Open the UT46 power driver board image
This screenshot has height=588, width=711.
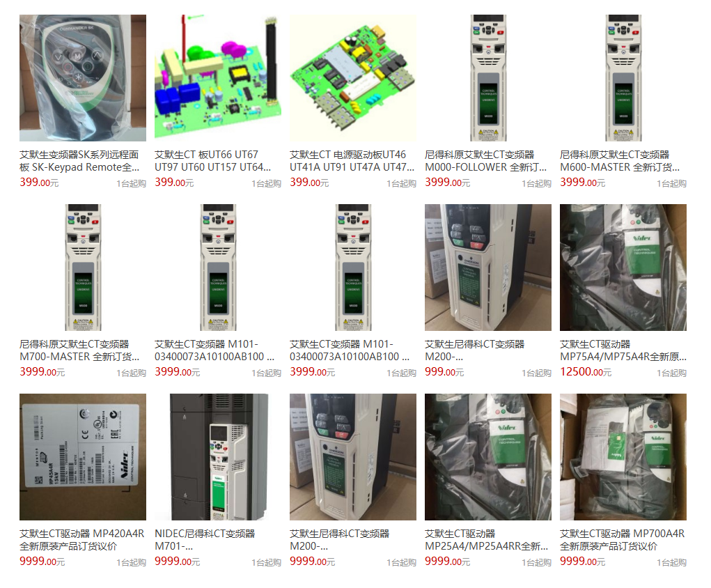[353, 77]
